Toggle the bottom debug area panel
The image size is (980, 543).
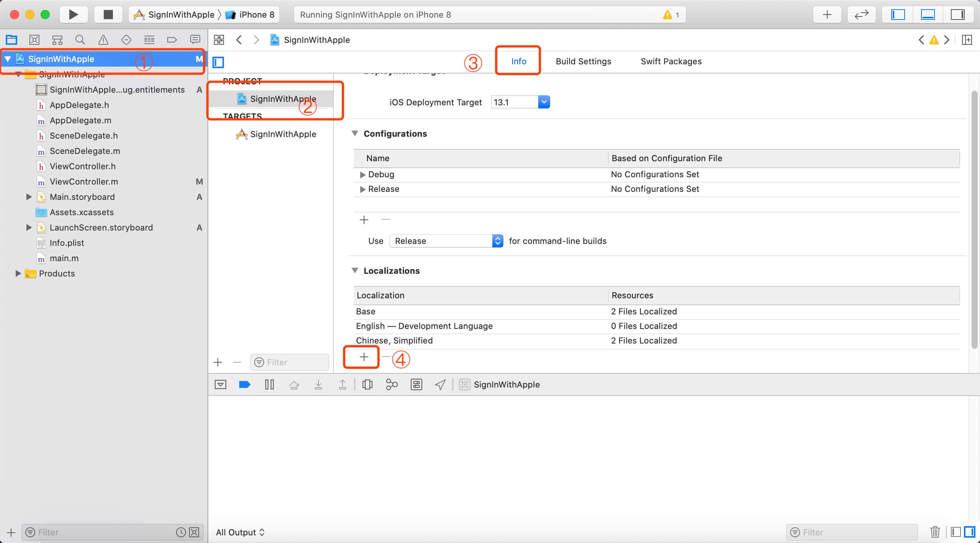tap(928, 15)
